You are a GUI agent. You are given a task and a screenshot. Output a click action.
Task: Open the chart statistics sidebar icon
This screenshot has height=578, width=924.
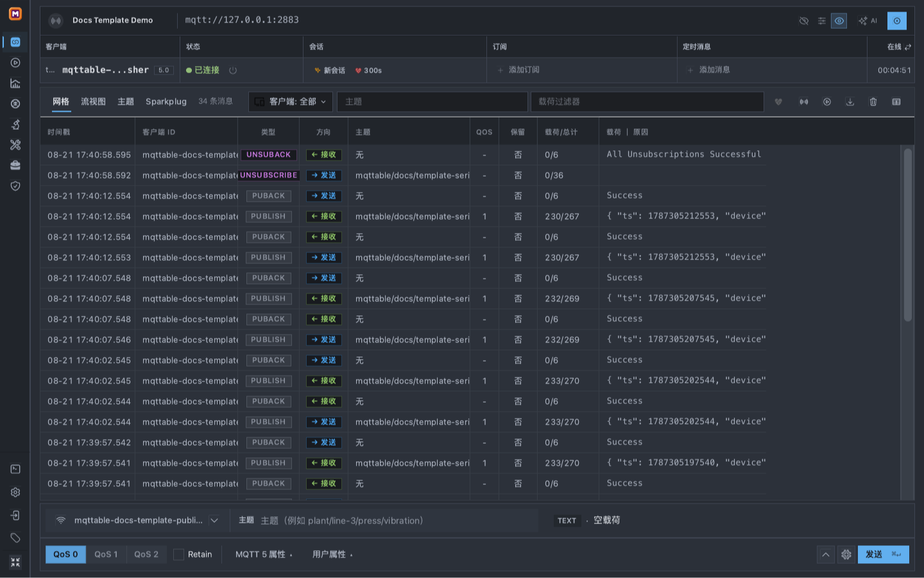[15, 83]
